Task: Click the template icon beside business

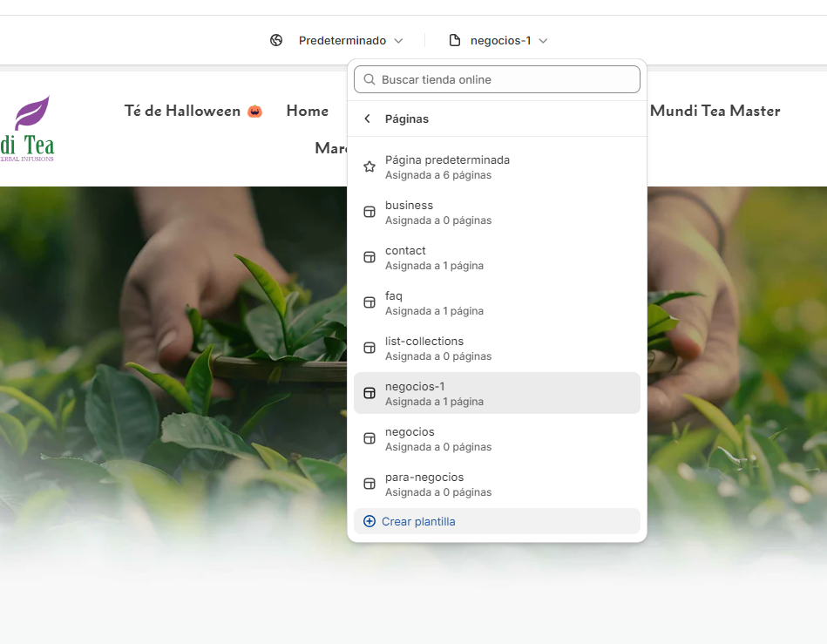Action: tap(369, 212)
